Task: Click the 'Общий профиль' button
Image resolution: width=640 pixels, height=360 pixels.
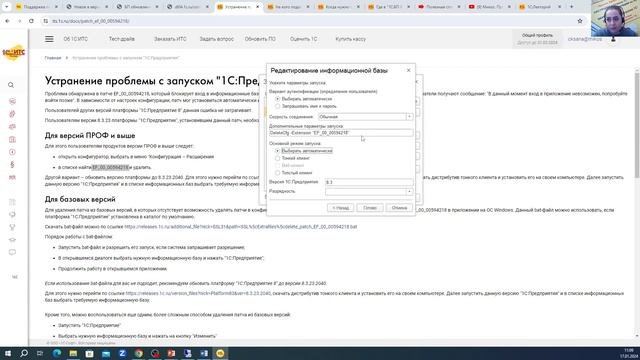Action: (x=537, y=39)
